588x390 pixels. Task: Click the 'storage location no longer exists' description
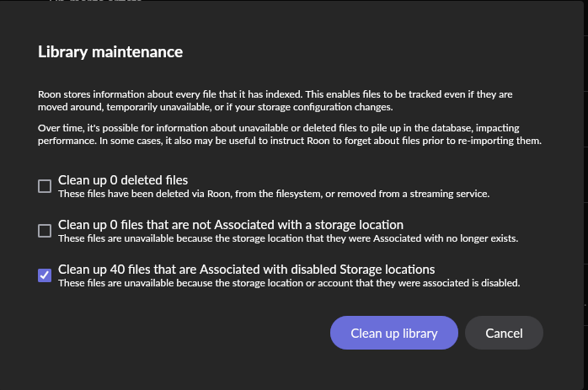(x=288, y=238)
